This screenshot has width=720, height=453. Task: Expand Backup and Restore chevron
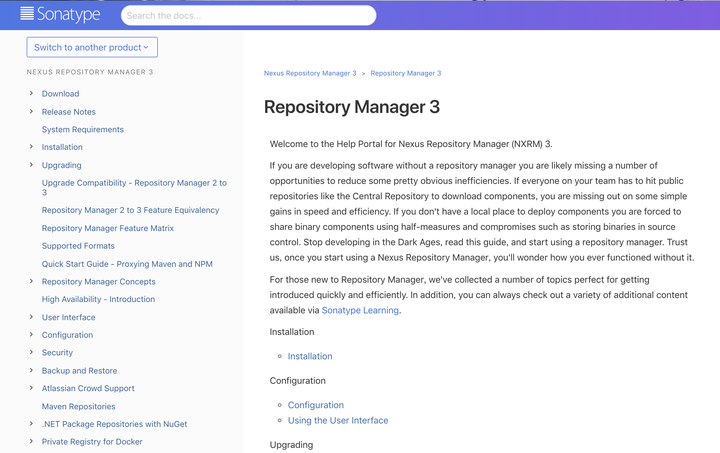31,370
